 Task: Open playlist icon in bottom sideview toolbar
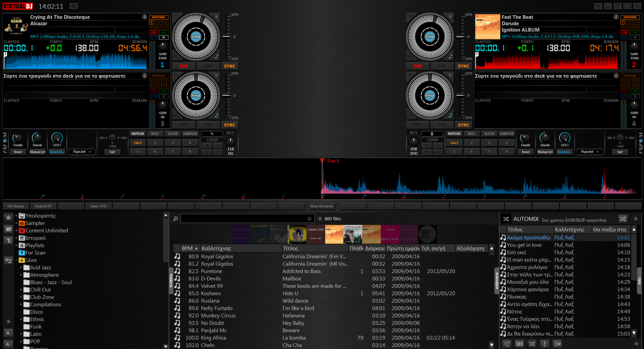[x=507, y=344]
